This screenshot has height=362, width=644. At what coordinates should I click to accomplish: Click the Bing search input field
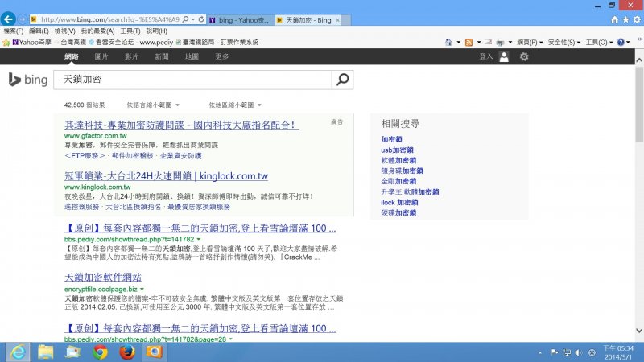pos(192,79)
